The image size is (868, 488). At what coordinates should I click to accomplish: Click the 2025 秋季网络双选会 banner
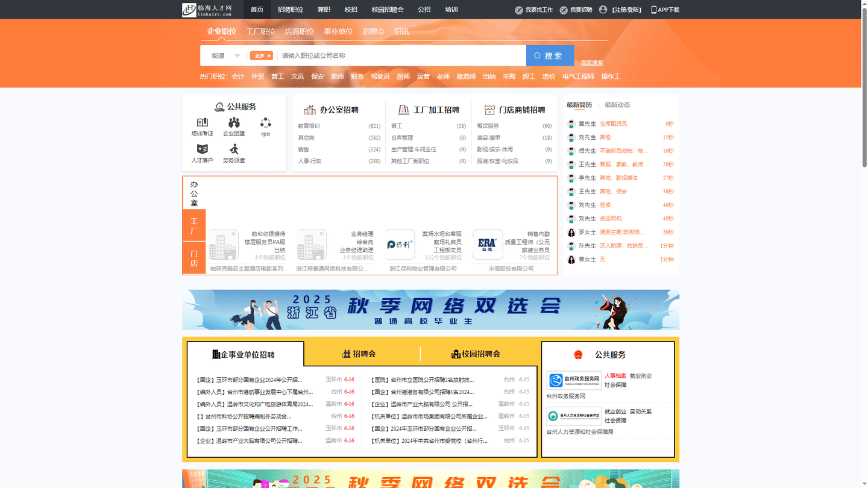click(430, 310)
